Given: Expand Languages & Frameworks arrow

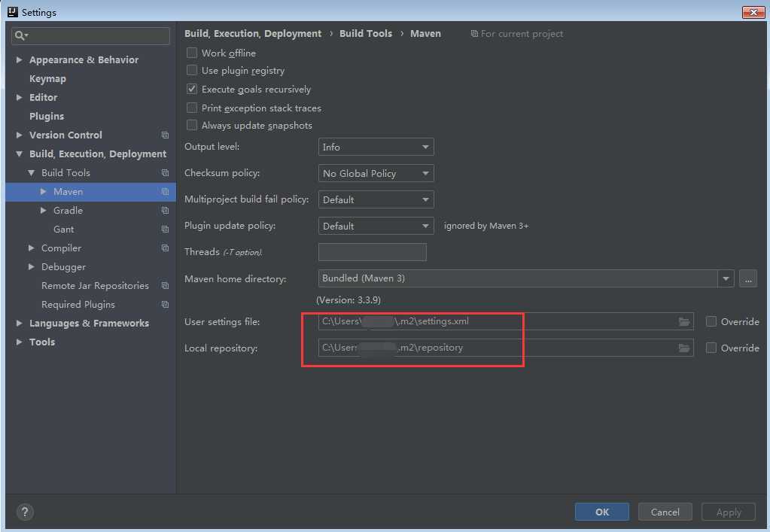Looking at the screenshot, I should point(19,323).
